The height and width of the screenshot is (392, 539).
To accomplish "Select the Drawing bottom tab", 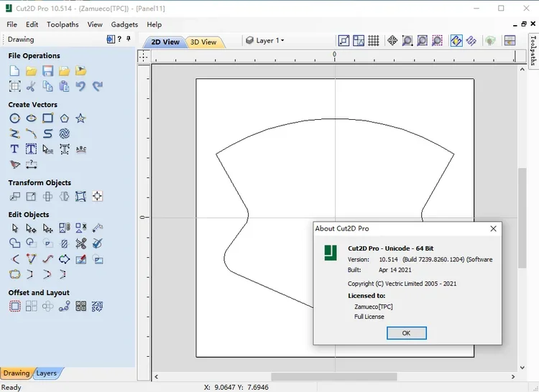I will tap(16, 373).
